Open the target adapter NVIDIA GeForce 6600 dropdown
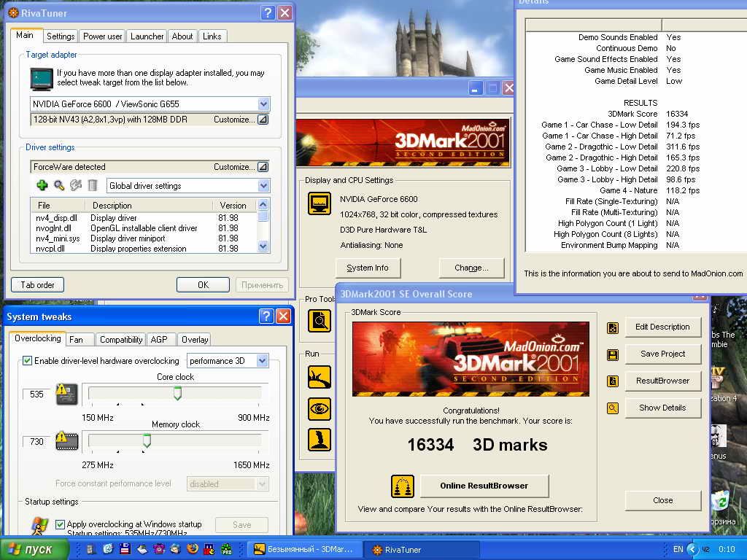 pos(263,104)
